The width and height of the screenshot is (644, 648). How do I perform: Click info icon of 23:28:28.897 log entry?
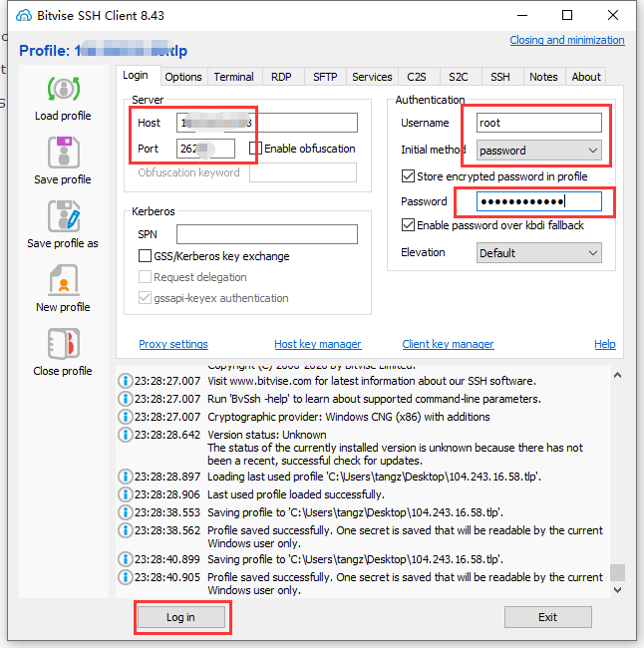tap(125, 477)
